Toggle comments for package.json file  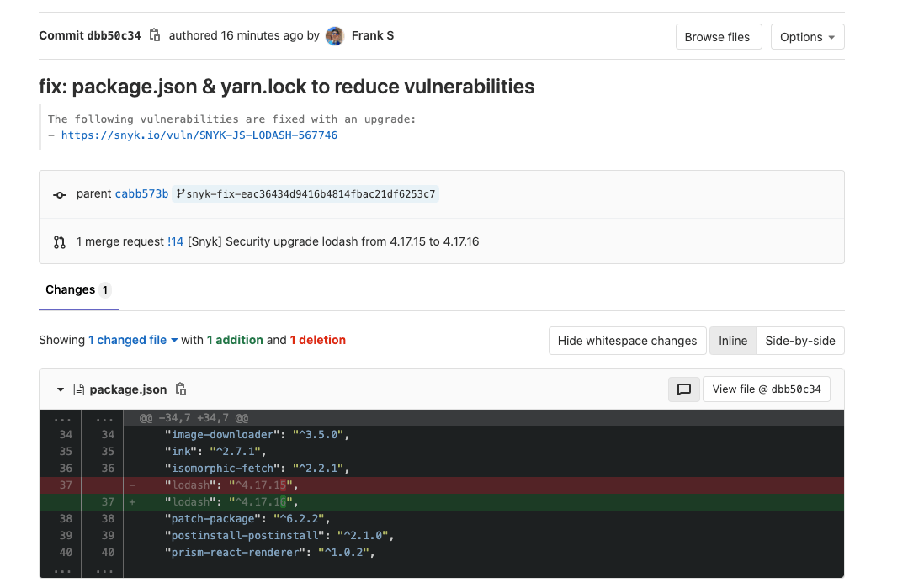point(683,389)
